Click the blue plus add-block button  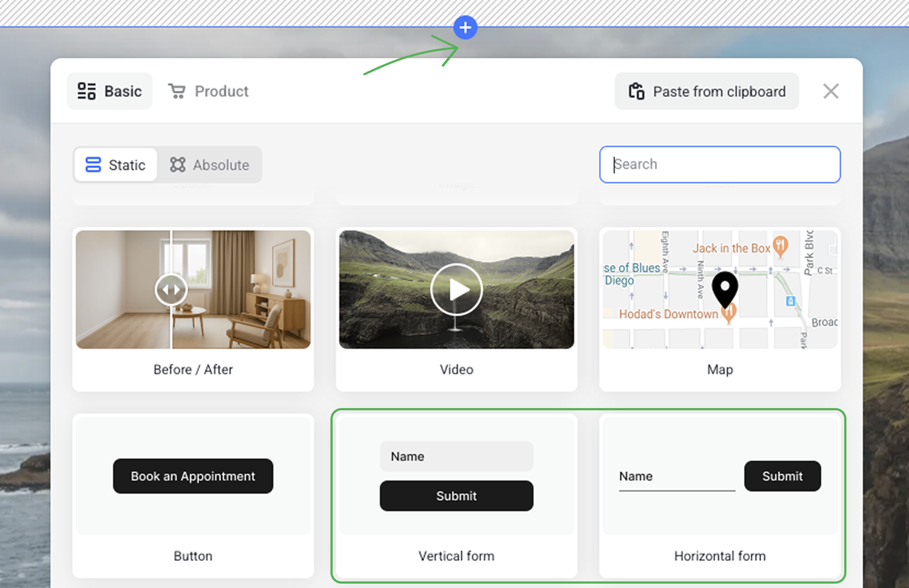pos(465,27)
